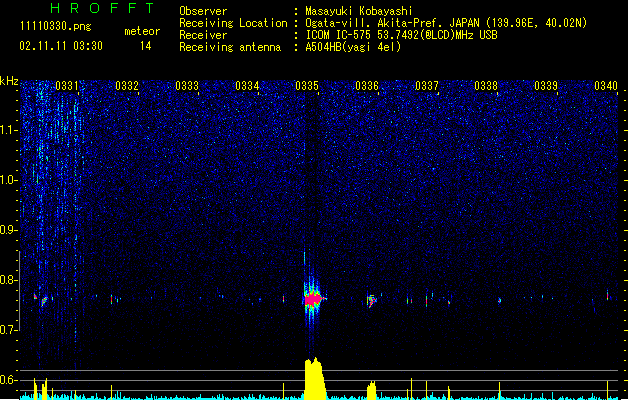This screenshot has width=629, height=400.
Task: Click the meteor echo blob near 0336
Action: pos(372,301)
